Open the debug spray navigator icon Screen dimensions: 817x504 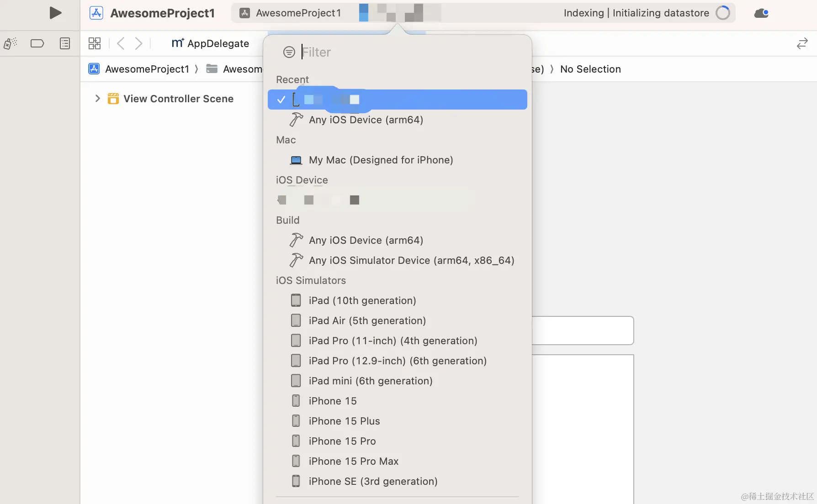pyautogui.click(x=10, y=43)
